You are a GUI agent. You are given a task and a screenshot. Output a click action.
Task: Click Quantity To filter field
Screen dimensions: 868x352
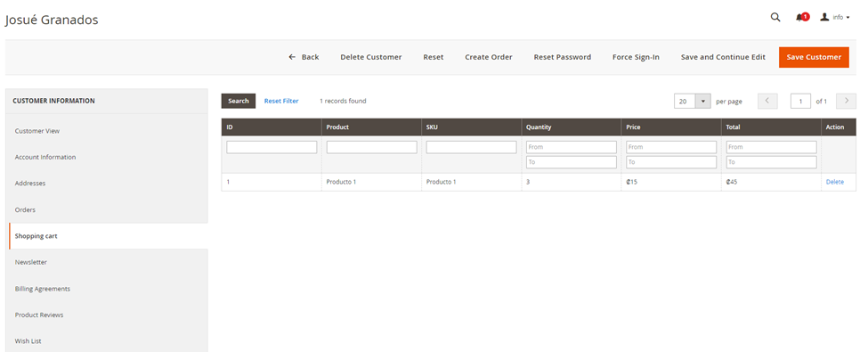[572, 162]
